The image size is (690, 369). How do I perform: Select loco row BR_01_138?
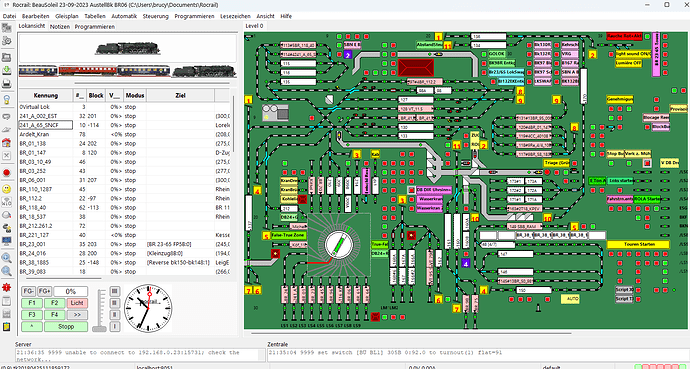tap(124, 143)
